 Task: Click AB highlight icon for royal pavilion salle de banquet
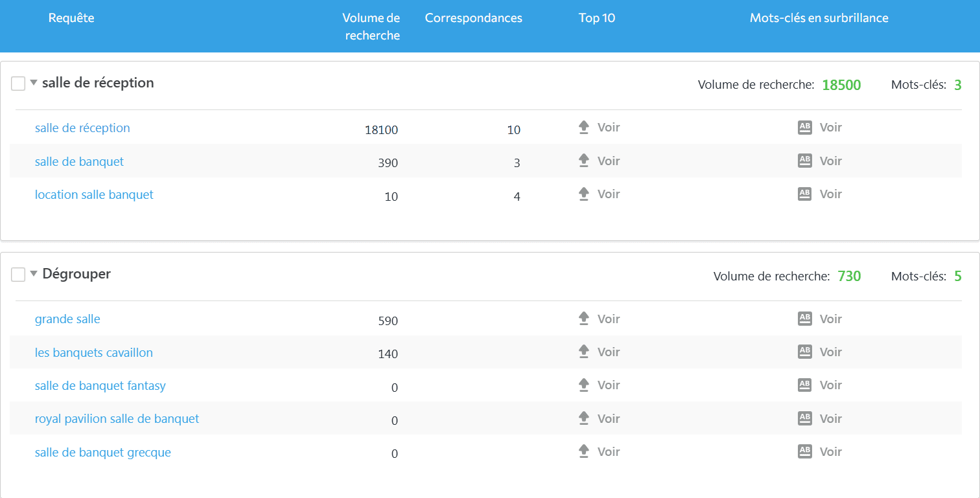coord(804,418)
